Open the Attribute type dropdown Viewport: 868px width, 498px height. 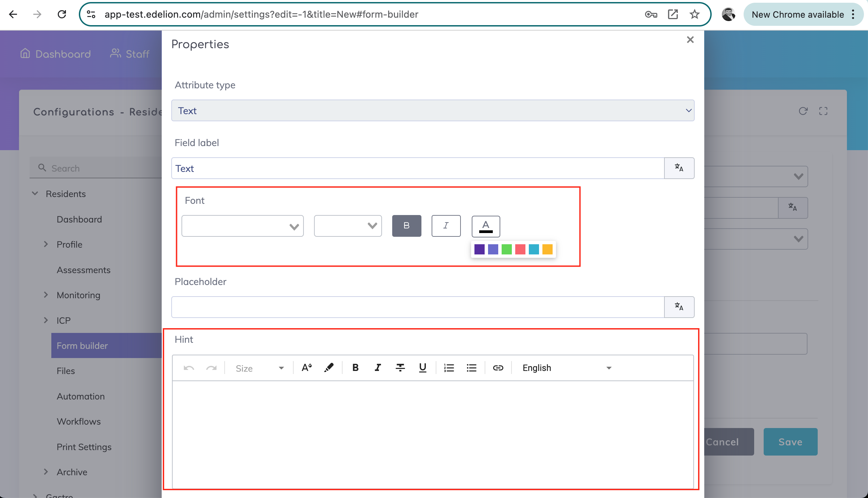click(x=432, y=110)
